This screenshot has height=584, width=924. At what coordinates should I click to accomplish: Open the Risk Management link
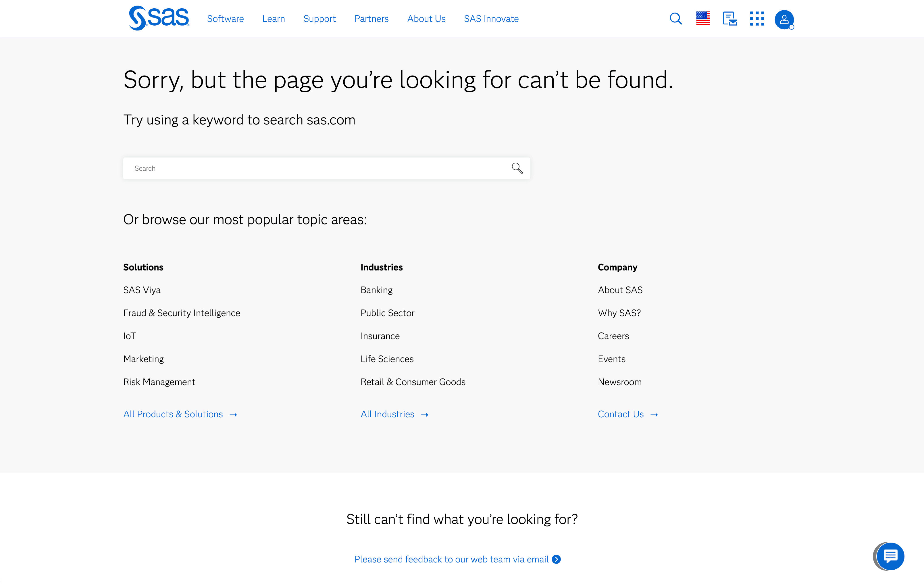tap(159, 382)
